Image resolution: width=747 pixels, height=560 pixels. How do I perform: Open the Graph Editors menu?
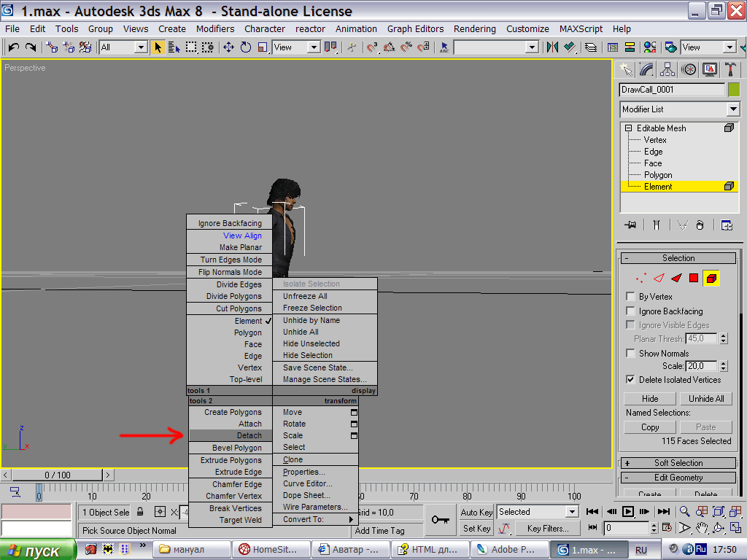click(x=415, y=29)
